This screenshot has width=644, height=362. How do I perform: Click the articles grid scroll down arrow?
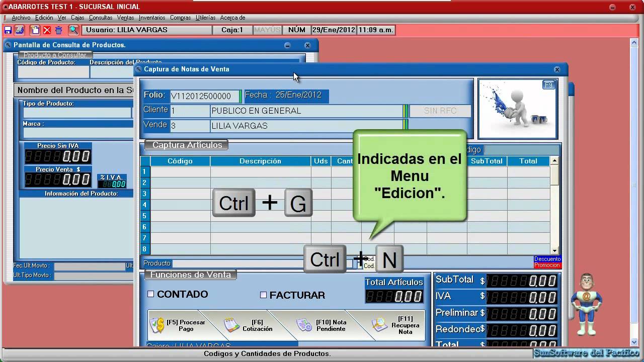tap(554, 250)
